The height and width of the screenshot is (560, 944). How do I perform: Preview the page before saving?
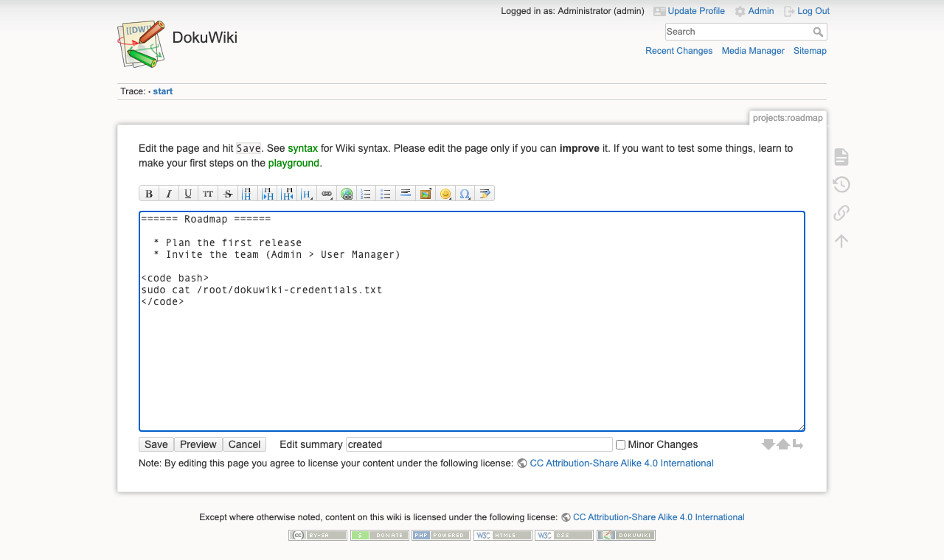198,444
